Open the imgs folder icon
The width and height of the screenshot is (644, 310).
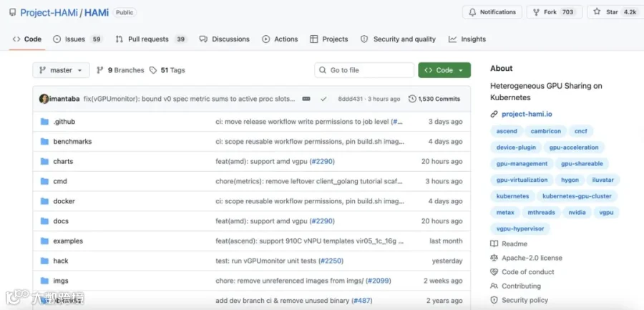click(x=44, y=281)
